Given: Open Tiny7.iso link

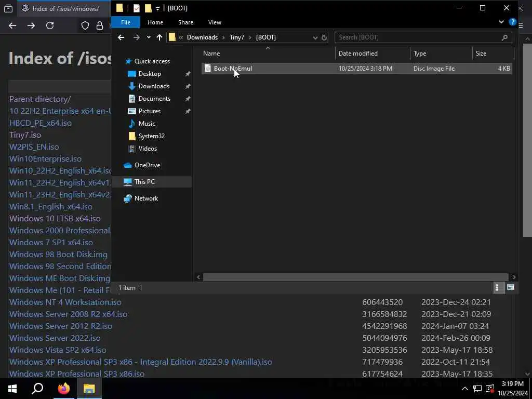Looking at the screenshot, I should click(x=25, y=135).
